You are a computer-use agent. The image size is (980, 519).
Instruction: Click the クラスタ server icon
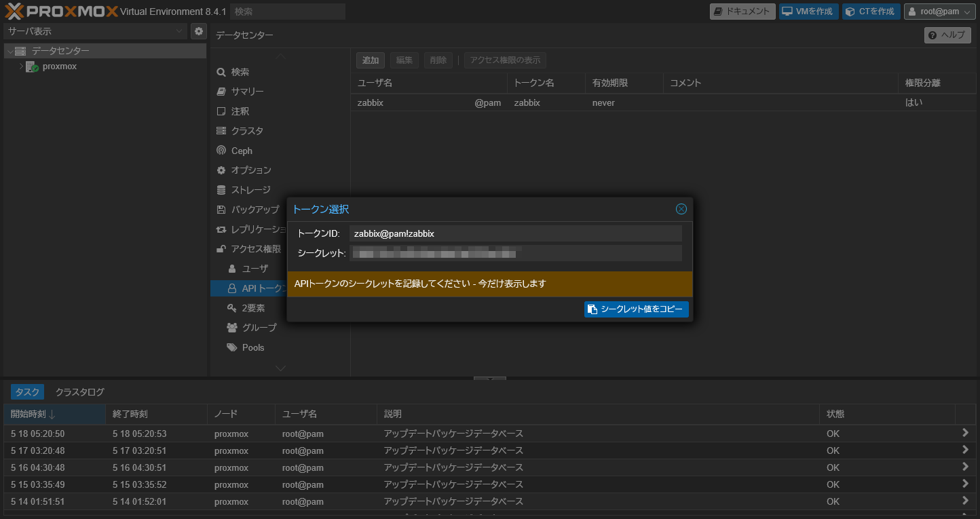coord(221,131)
